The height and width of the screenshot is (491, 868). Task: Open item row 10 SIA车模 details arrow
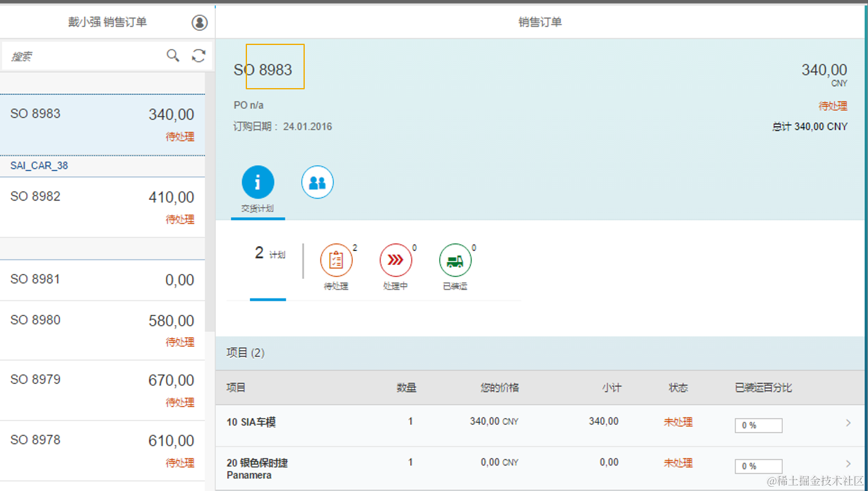click(x=849, y=423)
